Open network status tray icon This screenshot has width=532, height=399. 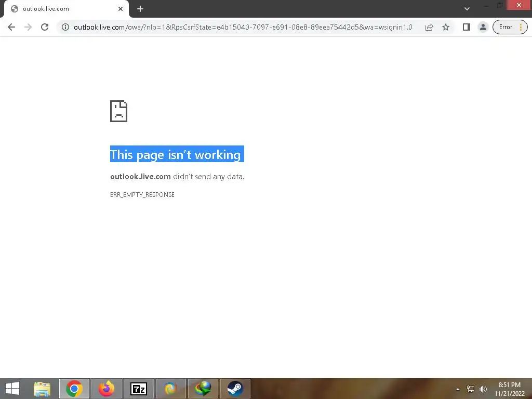click(471, 389)
